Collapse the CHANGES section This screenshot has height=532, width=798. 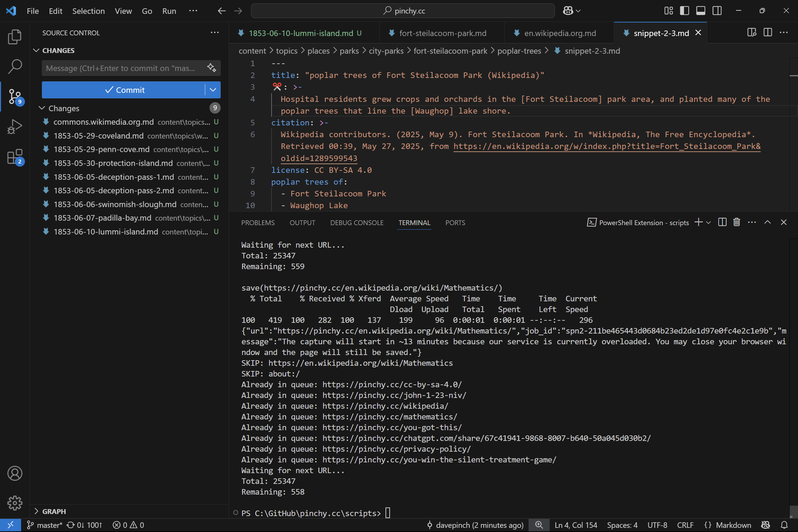pyautogui.click(x=36, y=51)
